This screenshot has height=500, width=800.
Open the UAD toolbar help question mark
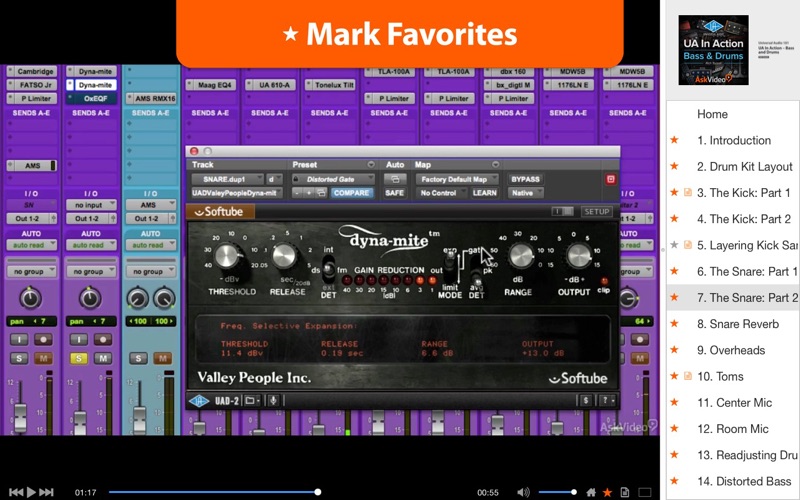(607, 401)
